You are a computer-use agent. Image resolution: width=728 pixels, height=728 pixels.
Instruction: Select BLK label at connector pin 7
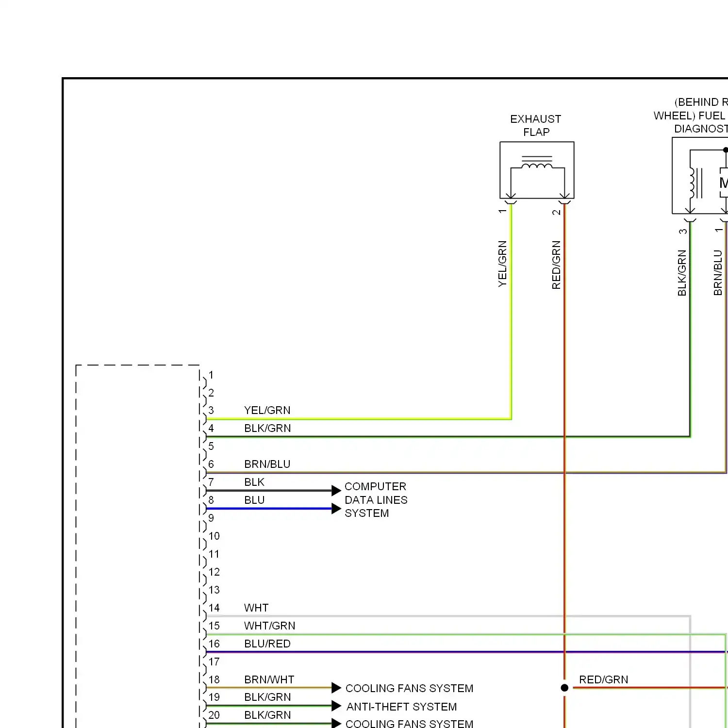pyautogui.click(x=254, y=482)
